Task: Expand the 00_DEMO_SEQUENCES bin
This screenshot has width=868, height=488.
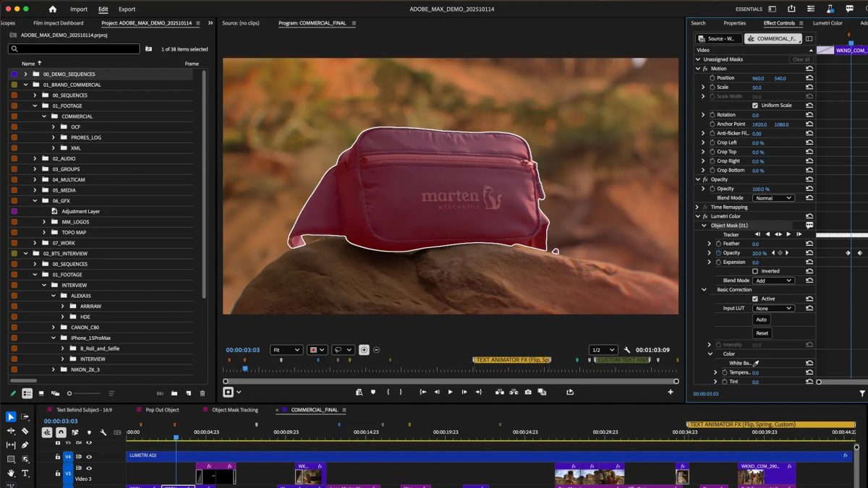Action: coord(25,74)
